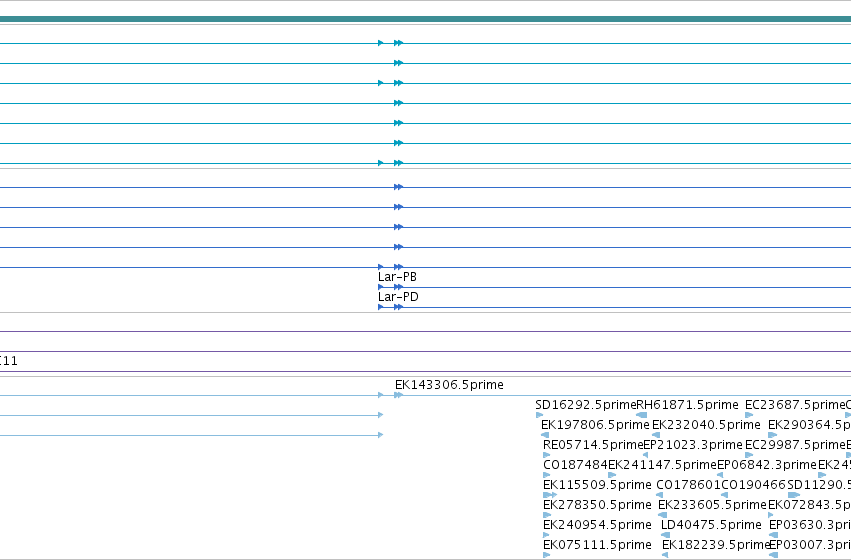Choose the EC29987.5prime label
Image resolution: width=851 pixels, height=560 pixels.
(795, 444)
